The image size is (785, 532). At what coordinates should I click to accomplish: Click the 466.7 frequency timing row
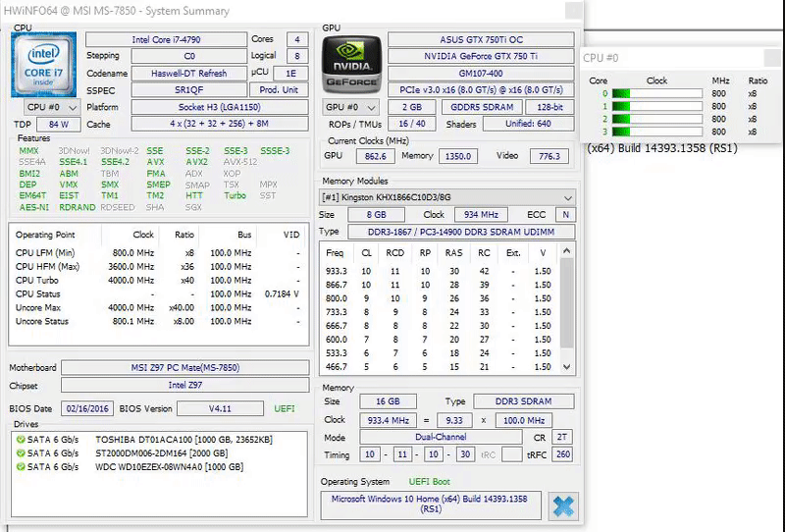[x=440, y=367]
